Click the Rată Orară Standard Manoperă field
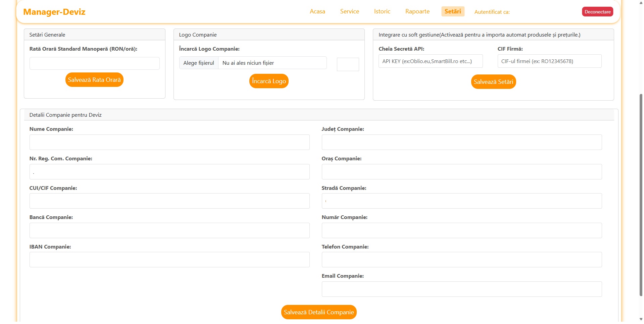 click(x=94, y=63)
